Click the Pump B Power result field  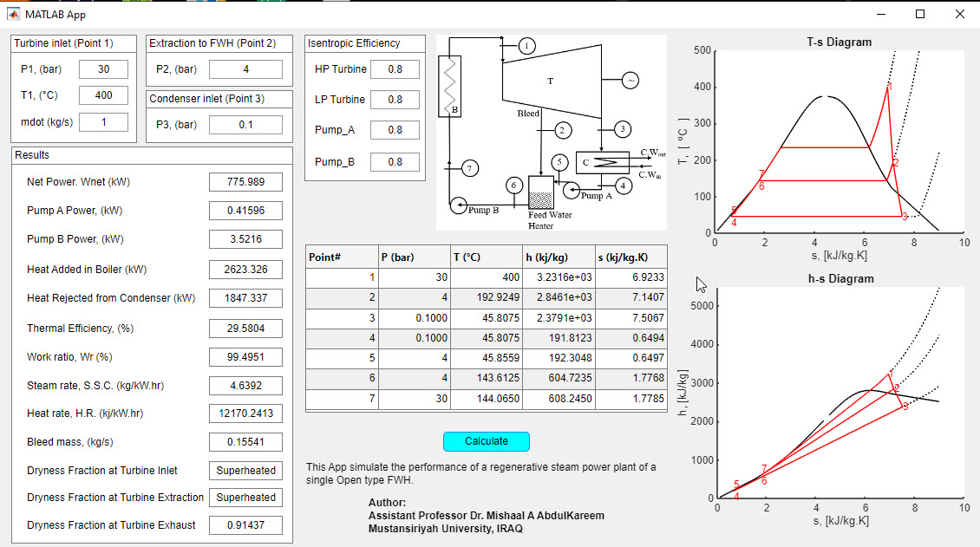245,239
